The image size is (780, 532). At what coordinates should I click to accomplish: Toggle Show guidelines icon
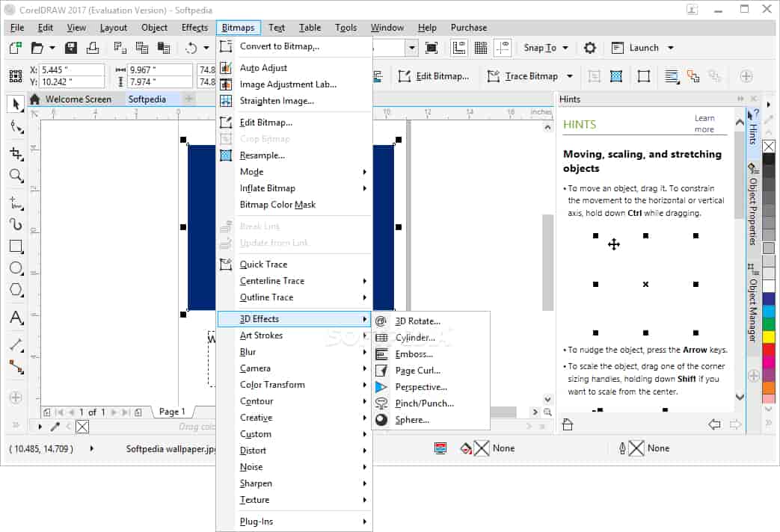click(503, 48)
